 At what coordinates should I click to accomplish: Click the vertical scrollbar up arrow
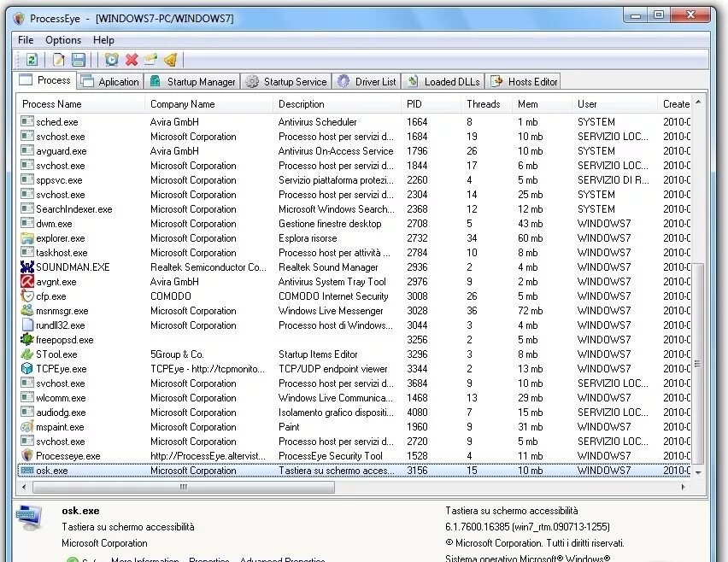coord(698,102)
